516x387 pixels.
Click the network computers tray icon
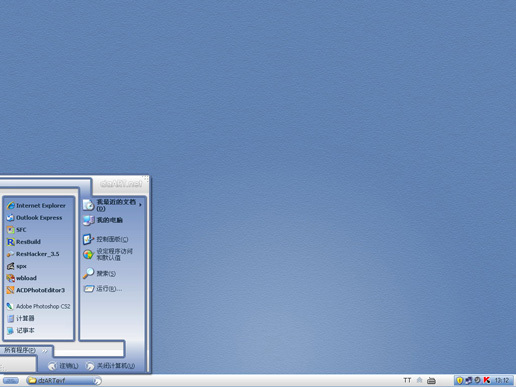(469, 380)
